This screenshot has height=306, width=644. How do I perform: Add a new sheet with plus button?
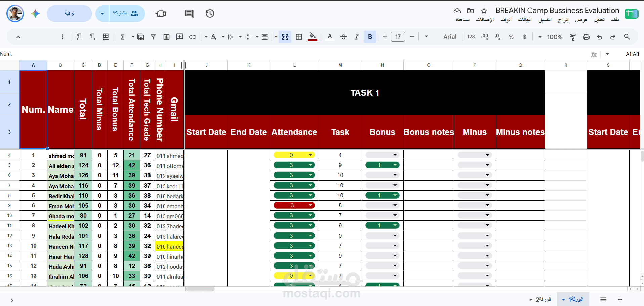620,299
